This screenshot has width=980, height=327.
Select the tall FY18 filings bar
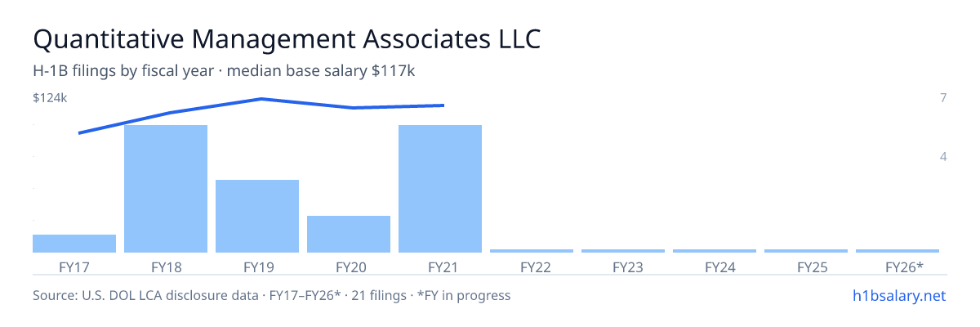[166, 189]
